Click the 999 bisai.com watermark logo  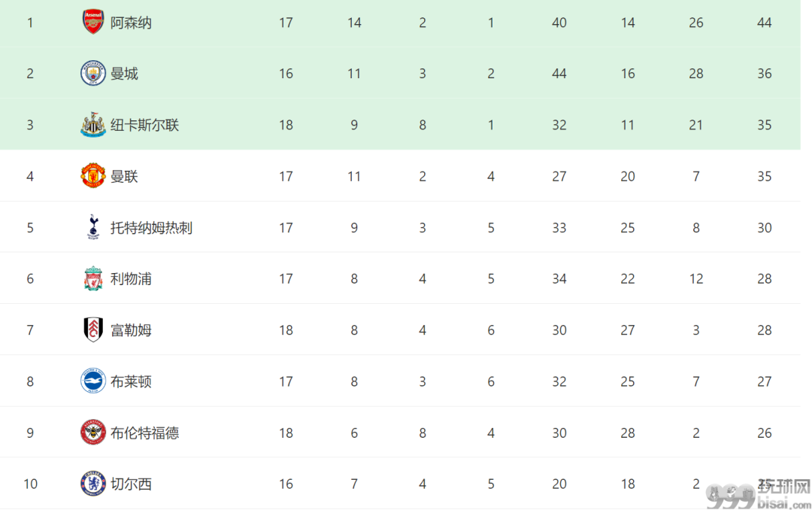point(759,495)
